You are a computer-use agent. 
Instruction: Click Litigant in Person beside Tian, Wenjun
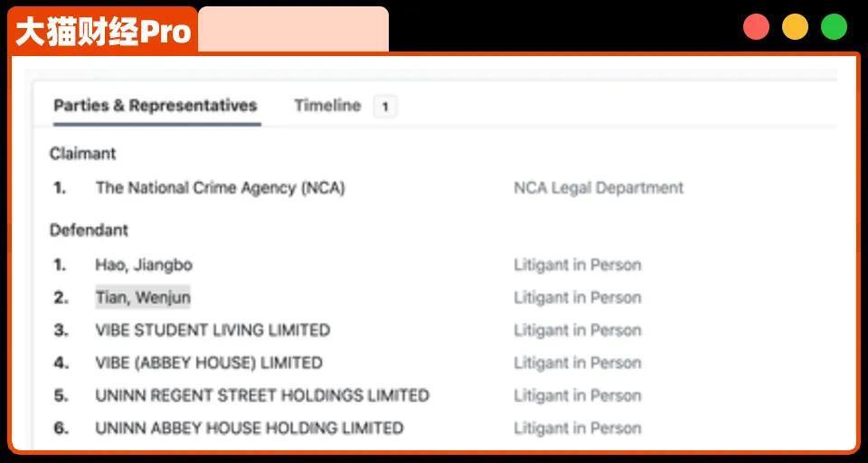[x=578, y=298]
